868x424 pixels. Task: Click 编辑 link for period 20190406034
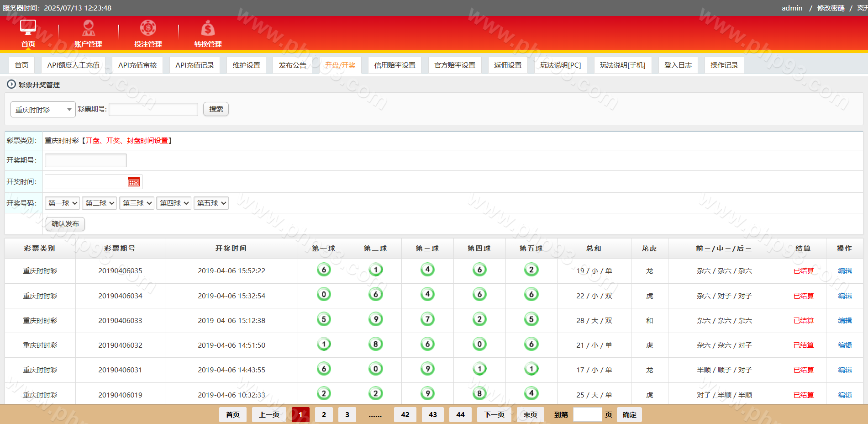(845, 296)
